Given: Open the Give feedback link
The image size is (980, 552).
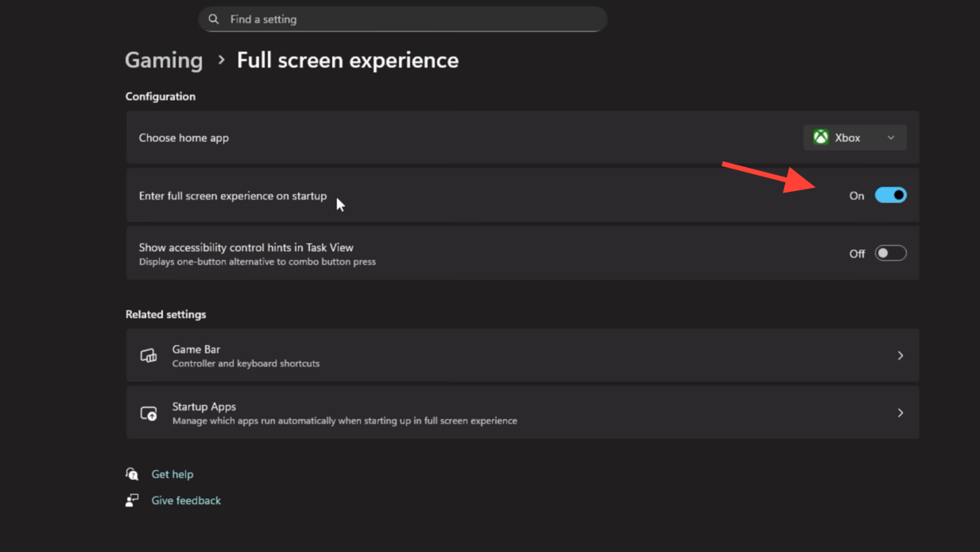Looking at the screenshot, I should [186, 500].
